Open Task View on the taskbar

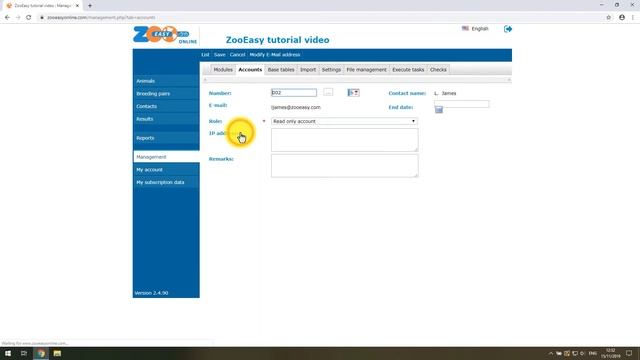point(24,353)
